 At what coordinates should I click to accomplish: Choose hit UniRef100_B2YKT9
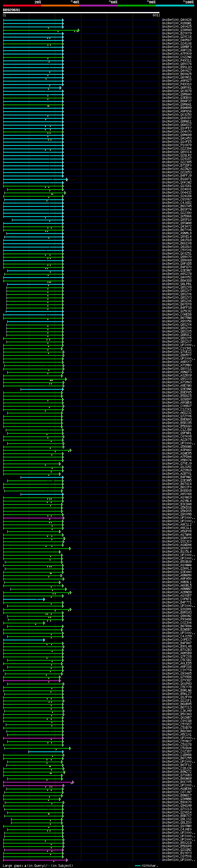point(177,33)
